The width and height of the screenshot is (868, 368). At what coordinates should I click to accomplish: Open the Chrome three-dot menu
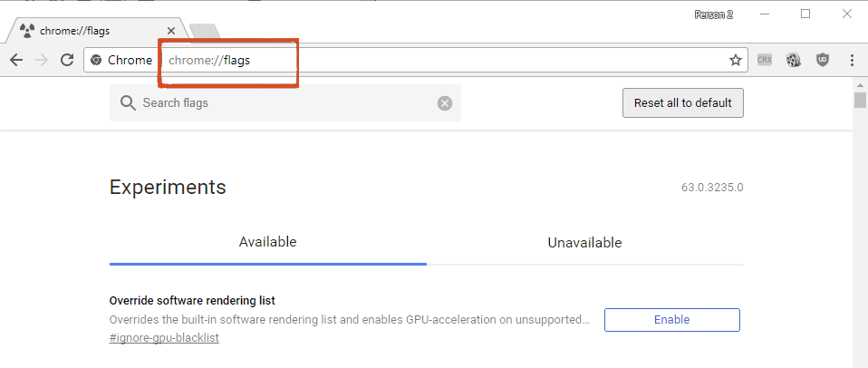852,60
